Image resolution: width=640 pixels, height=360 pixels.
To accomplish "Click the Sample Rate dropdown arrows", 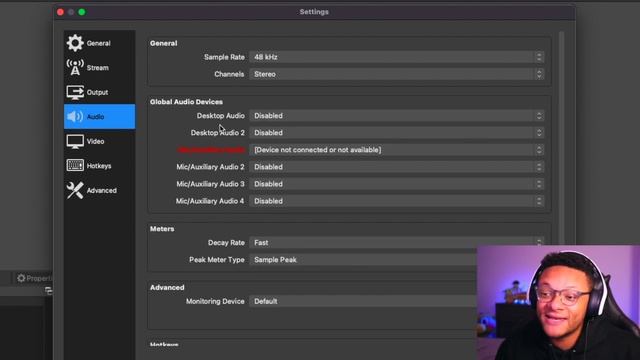I will (x=539, y=57).
